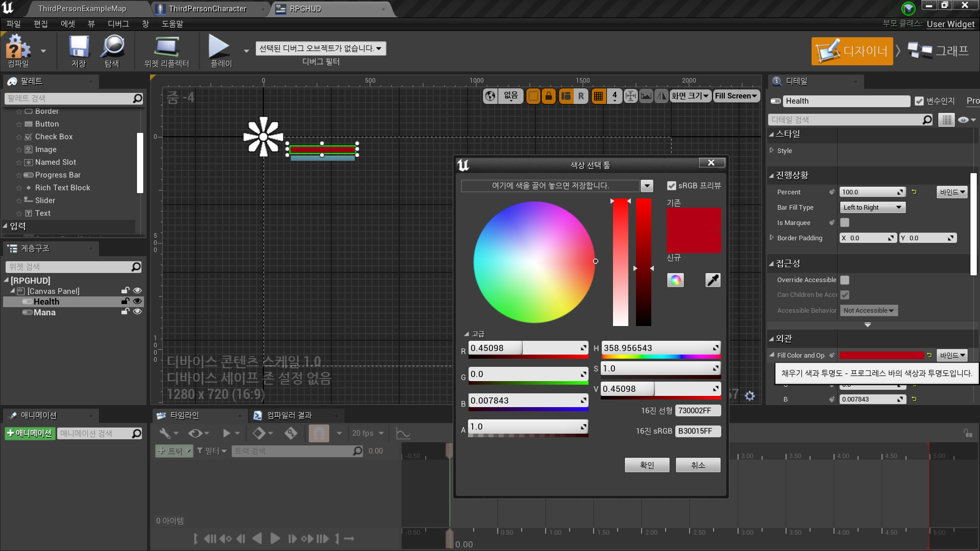Toggle the sRGB preview checkbox

click(x=672, y=186)
